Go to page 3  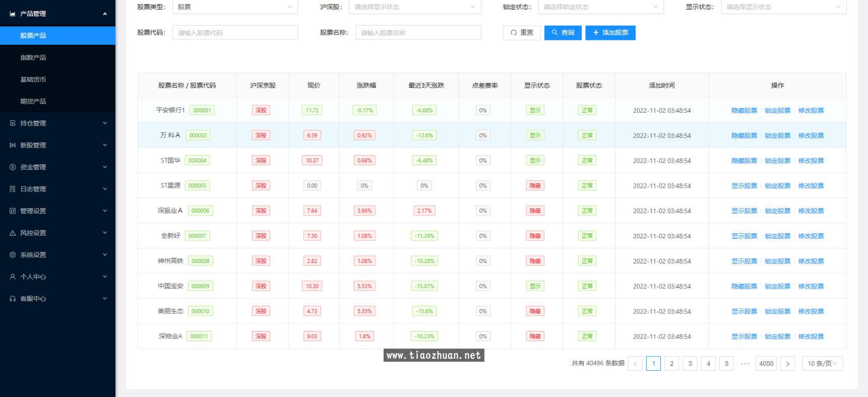pyautogui.click(x=690, y=363)
